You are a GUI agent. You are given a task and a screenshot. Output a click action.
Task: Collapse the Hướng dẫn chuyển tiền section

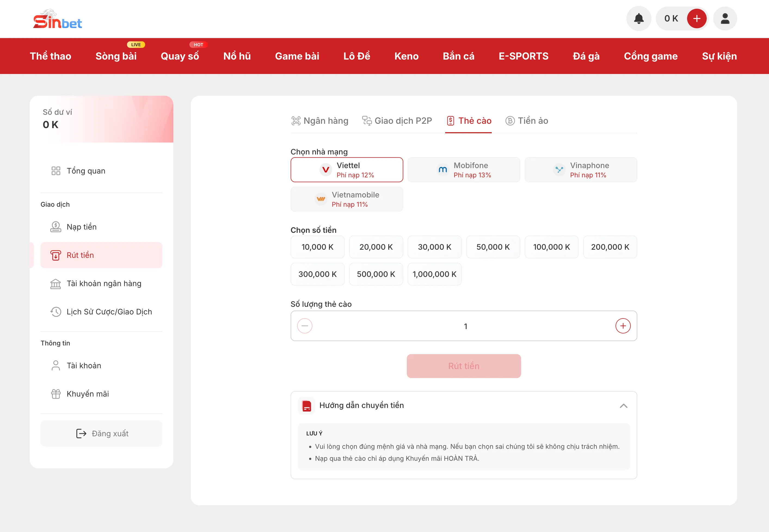pos(624,406)
